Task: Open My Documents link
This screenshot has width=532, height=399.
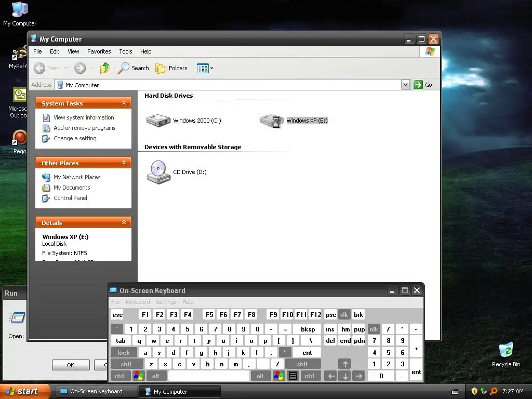Action: tap(72, 188)
